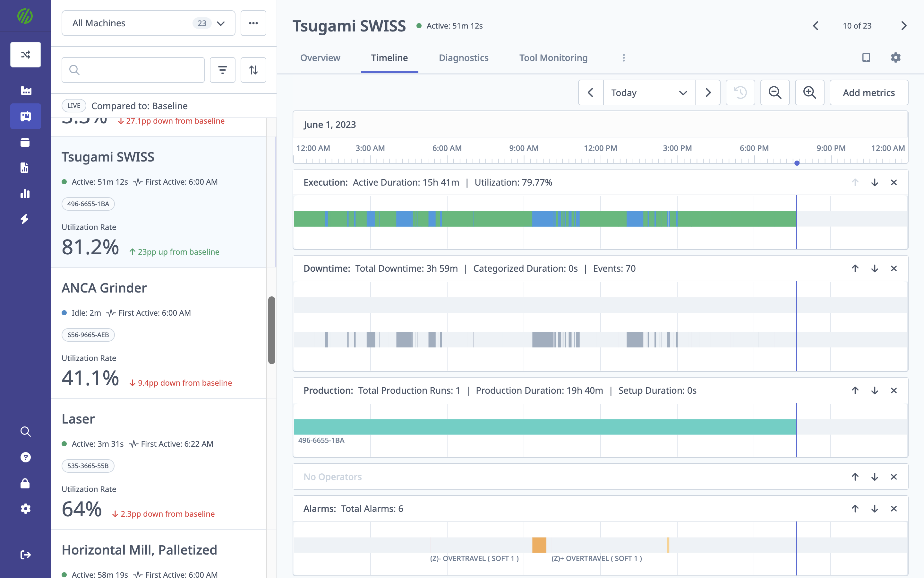Open the reports document sidebar icon
The height and width of the screenshot is (578, 924).
(x=25, y=167)
